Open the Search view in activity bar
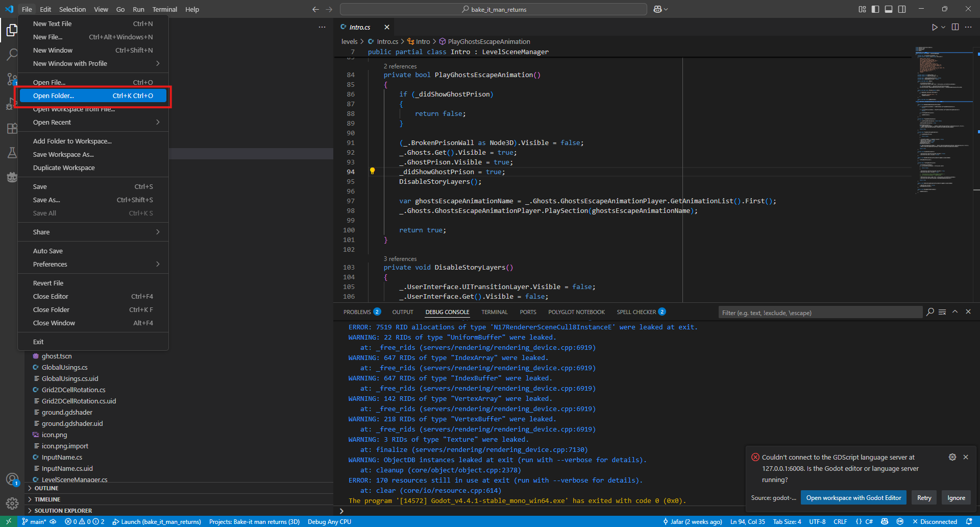This screenshot has width=980, height=527. [12, 55]
